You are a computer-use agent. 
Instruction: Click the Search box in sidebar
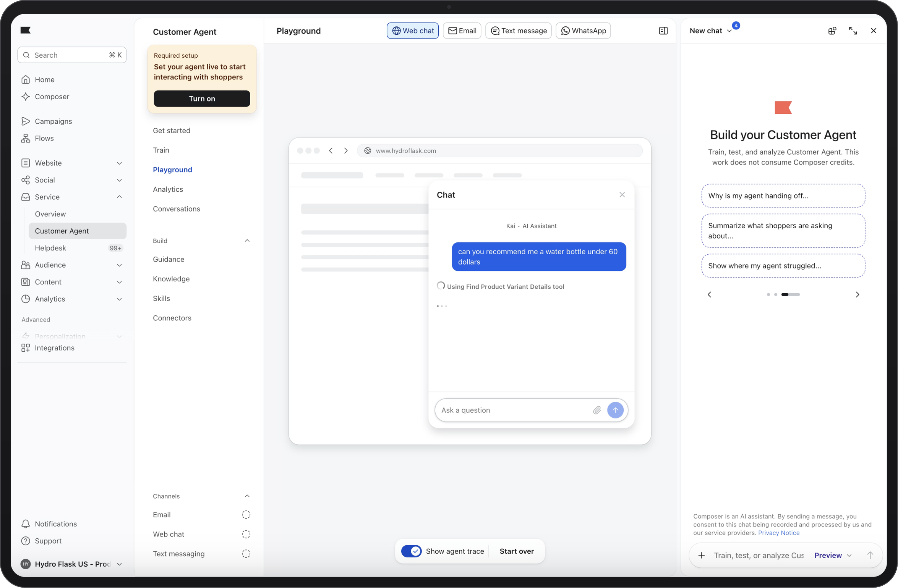(72, 55)
